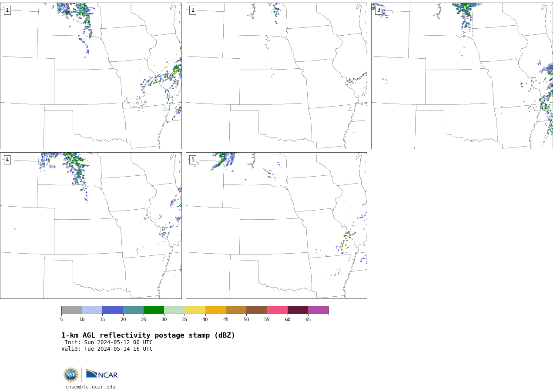Click the teal 20-25 dBZ swatch
The width and height of the screenshot is (557, 392).
click(133, 310)
